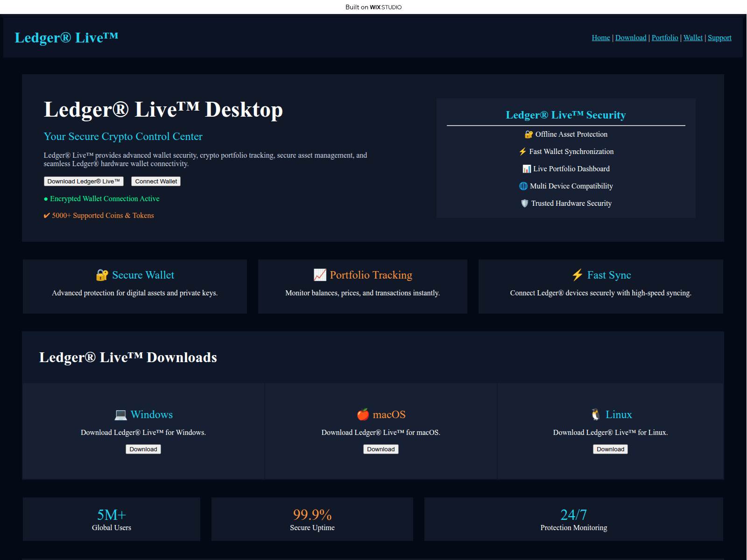Click the Windows download card title
The width and height of the screenshot is (747, 560).
pos(152,415)
